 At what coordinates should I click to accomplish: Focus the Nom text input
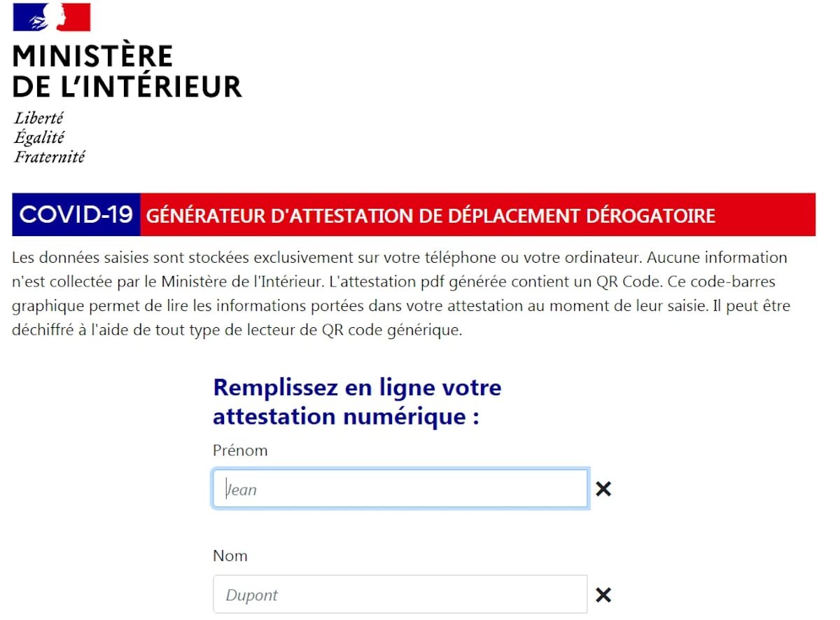pyautogui.click(x=400, y=595)
